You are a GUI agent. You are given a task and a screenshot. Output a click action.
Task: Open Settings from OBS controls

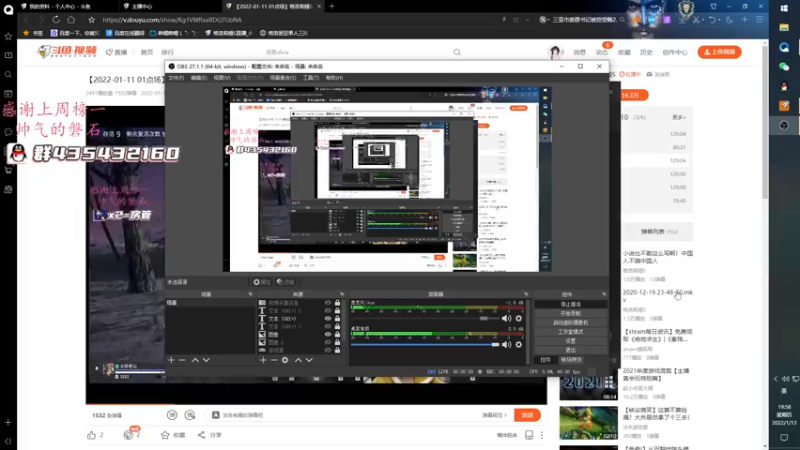click(x=570, y=341)
